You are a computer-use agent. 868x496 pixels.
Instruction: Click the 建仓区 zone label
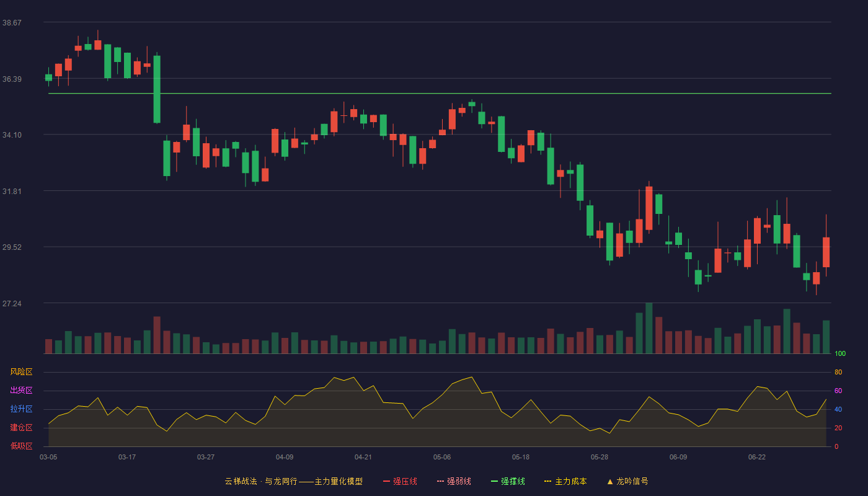tap(21, 428)
